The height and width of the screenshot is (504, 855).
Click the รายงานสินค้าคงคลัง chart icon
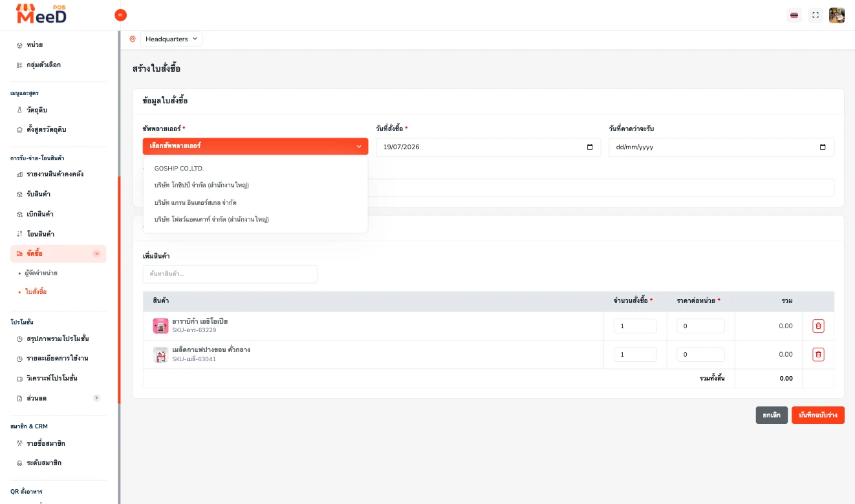click(x=19, y=174)
